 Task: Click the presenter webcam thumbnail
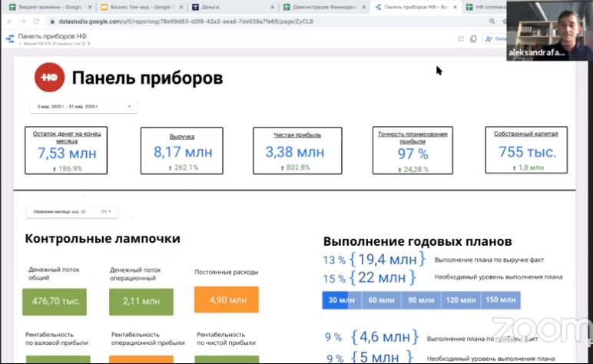click(550, 30)
